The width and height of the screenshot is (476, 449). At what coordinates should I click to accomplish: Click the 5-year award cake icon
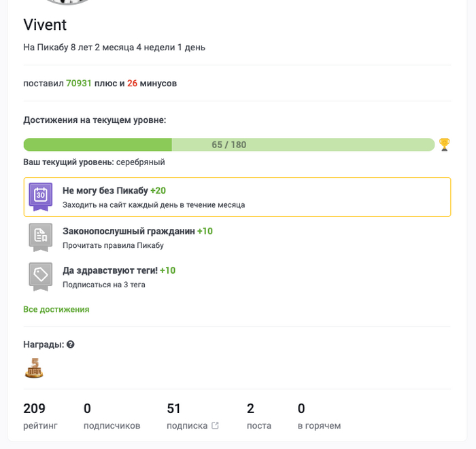[x=34, y=367]
